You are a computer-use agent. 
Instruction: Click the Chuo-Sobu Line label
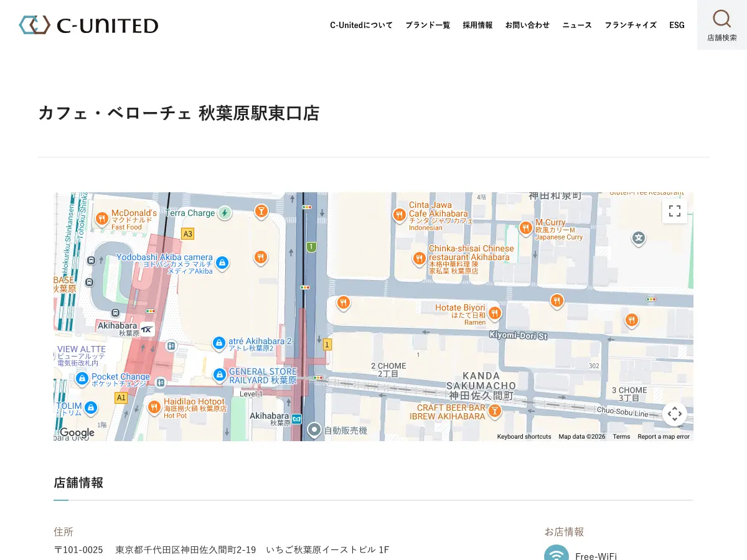point(623,411)
